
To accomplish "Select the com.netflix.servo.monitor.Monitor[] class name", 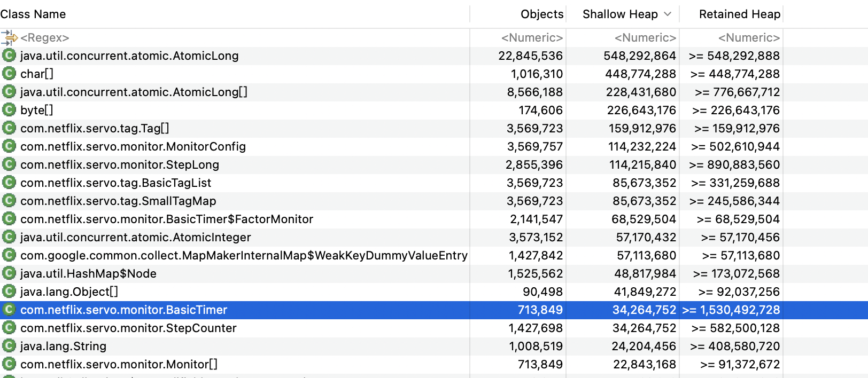I will tap(119, 364).
